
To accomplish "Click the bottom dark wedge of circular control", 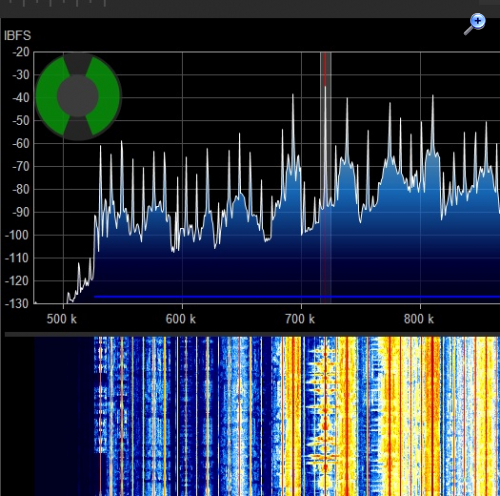I will 78,129.
